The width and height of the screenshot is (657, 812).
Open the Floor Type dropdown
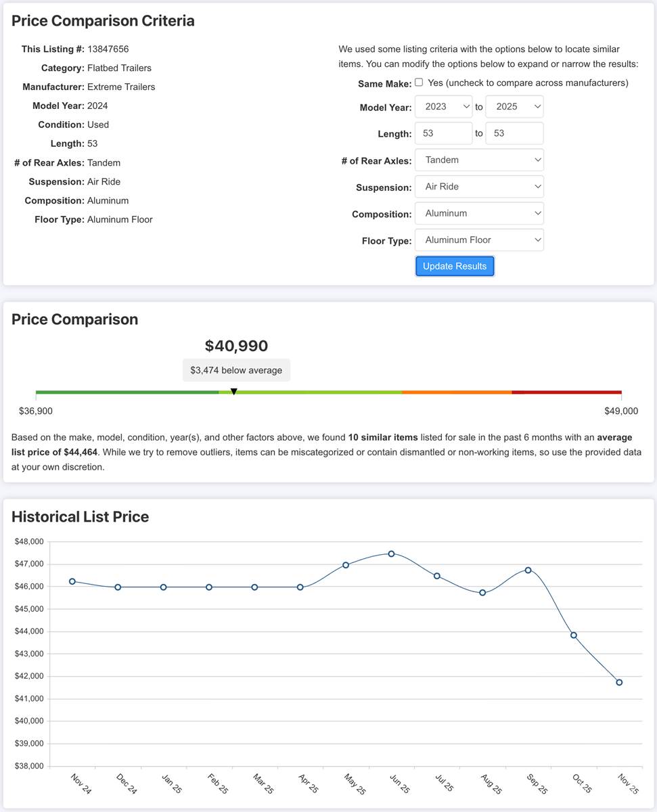[x=479, y=240]
